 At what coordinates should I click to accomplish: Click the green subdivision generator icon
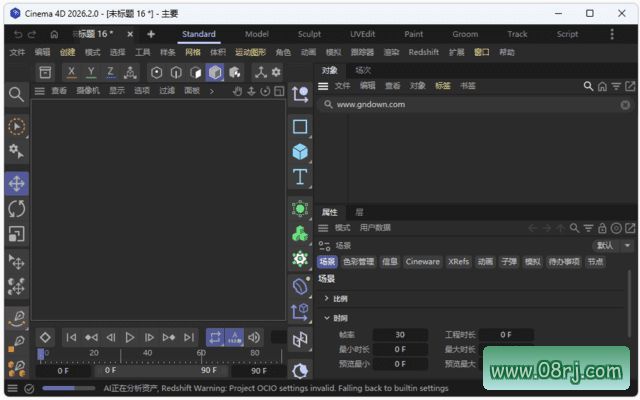[300, 209]
